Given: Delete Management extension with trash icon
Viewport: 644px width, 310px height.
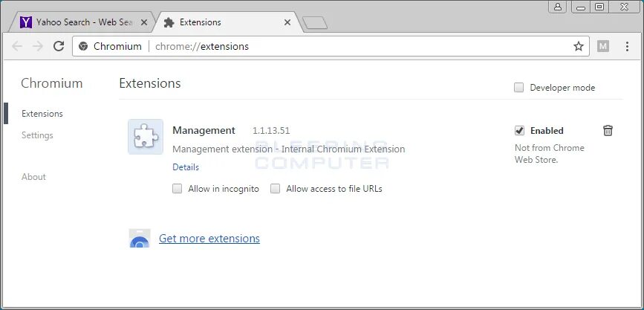Looking at the screenshot, I should [608, 131].
